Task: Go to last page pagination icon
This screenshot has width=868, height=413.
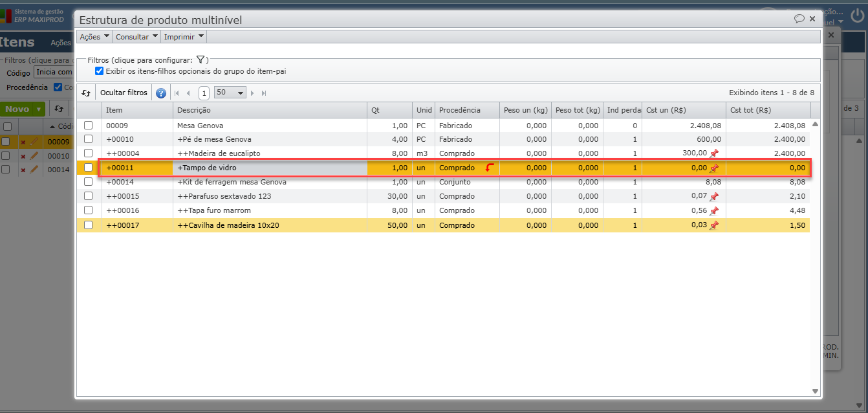Action: click(264, 93)
